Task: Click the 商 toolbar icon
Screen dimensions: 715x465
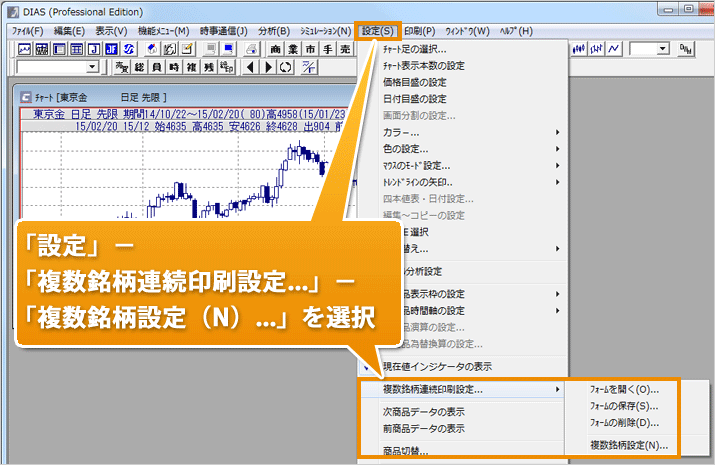Action: click(x=276, y=49)
